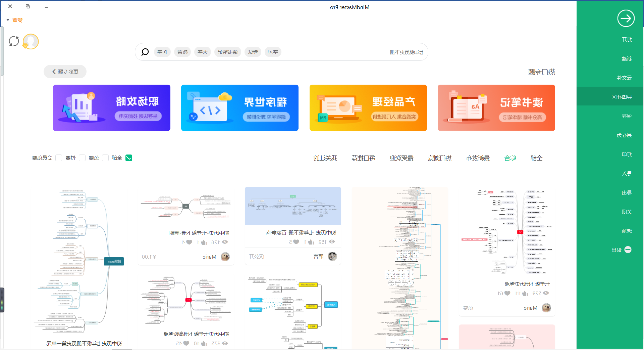The image size is (644, 350).
Task: Check the 全部 price filter checkbox
Action: (x=129, y=158)
